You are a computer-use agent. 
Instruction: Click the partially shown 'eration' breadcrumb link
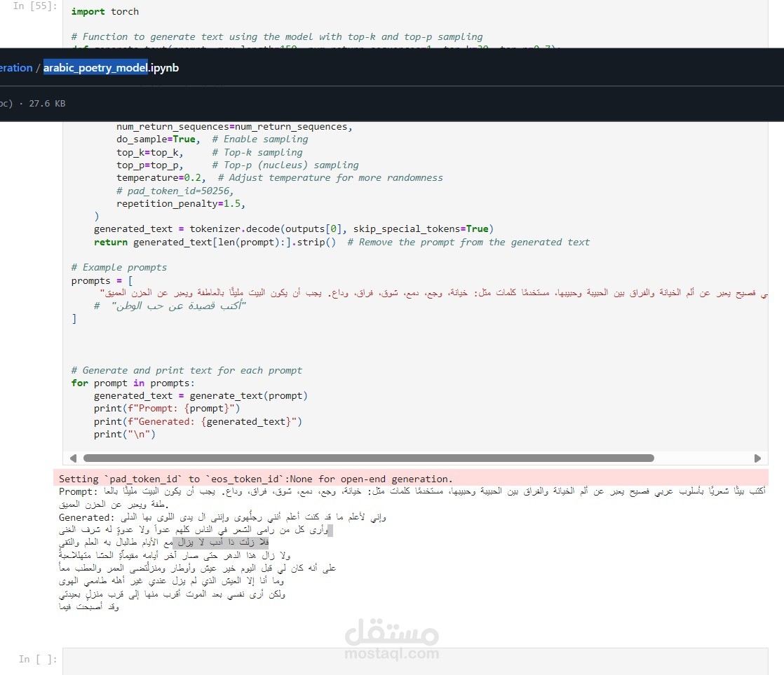(x=16, y=67)
